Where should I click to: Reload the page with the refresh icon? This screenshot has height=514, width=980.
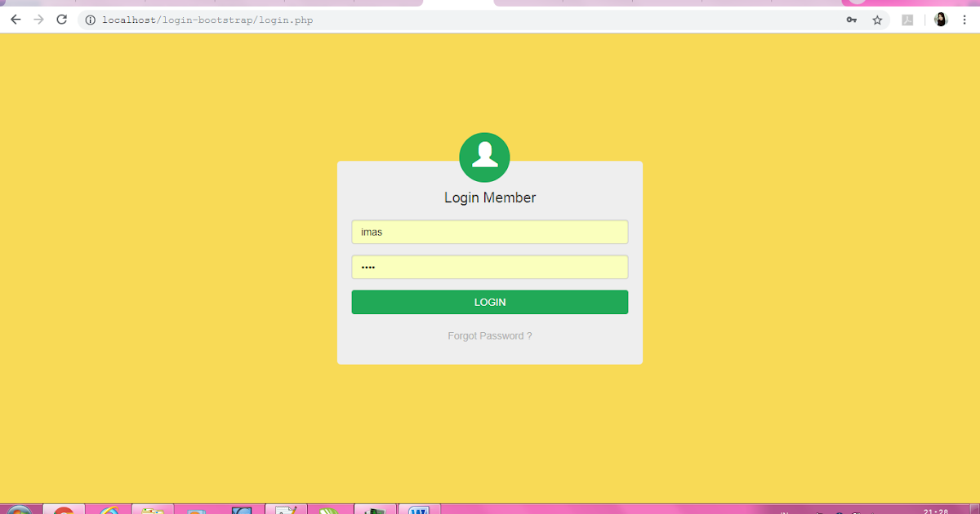point(61,20)
